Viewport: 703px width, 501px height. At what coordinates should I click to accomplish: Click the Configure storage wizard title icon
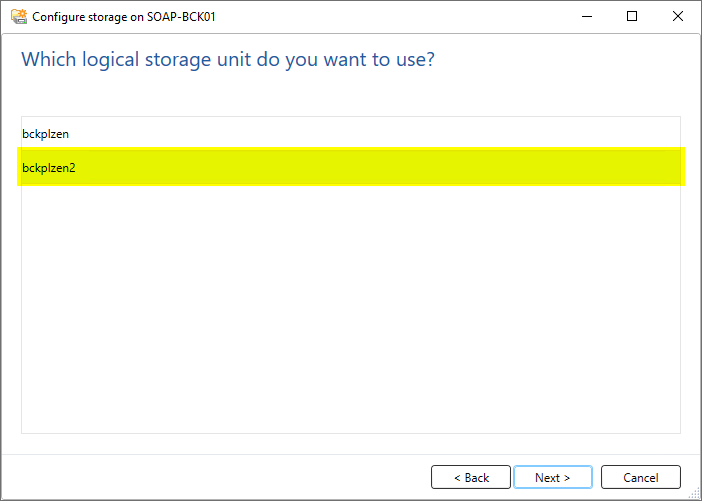tap(19, 17)
